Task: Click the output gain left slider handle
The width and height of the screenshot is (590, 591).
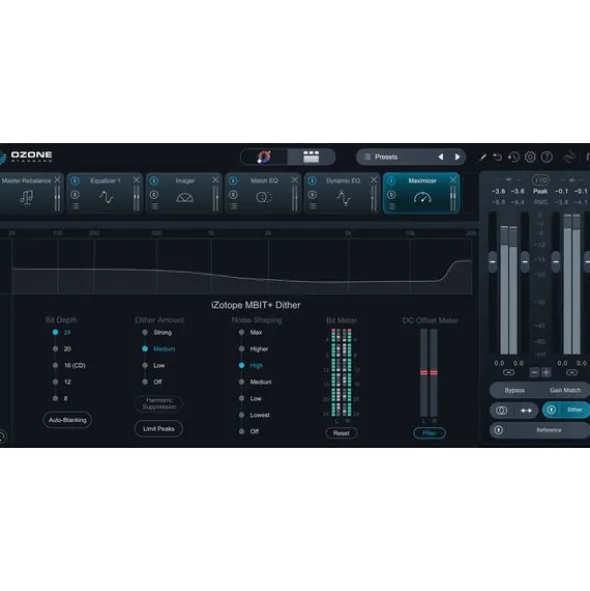Action: (556, 262)
